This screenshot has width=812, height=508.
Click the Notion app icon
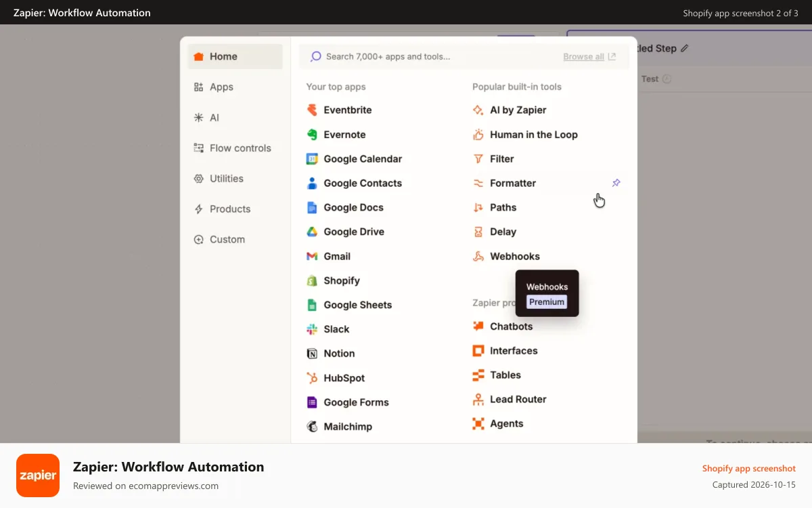(312, 354)
